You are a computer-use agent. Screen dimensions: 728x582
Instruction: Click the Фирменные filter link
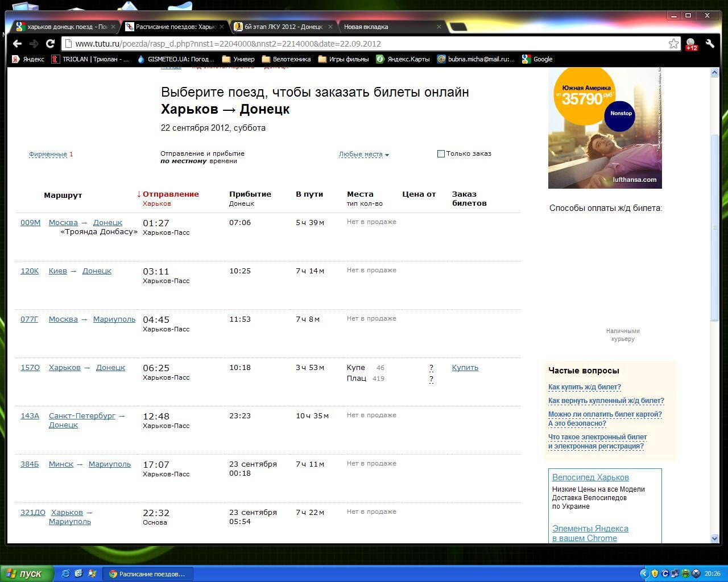coord(48,154)
